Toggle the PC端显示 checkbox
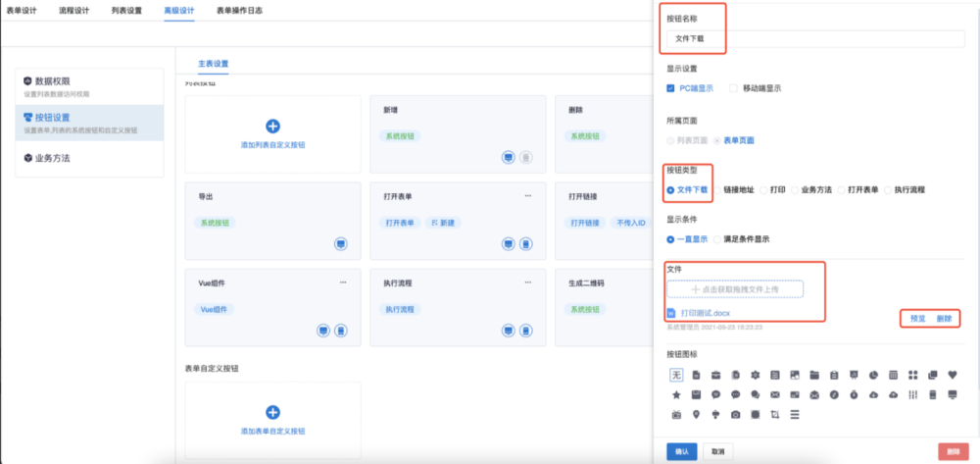Viewport: 980px width, 464px height. click(671, 88)
